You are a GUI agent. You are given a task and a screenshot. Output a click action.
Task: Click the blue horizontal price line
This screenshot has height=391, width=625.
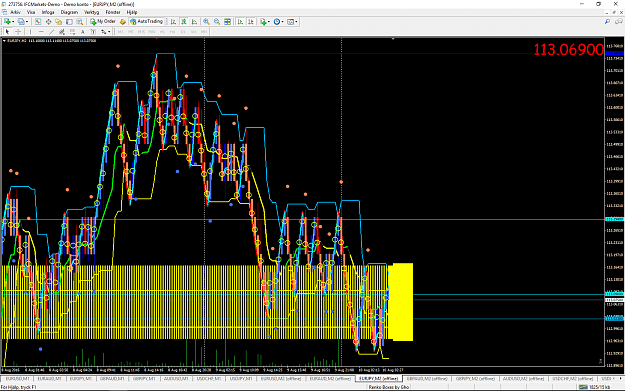[303, 53]
